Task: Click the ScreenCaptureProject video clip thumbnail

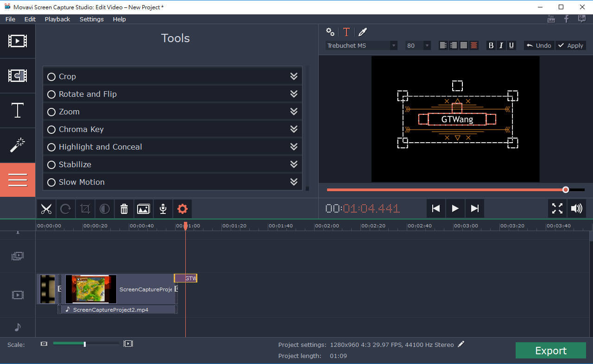Action: point(91,289)
